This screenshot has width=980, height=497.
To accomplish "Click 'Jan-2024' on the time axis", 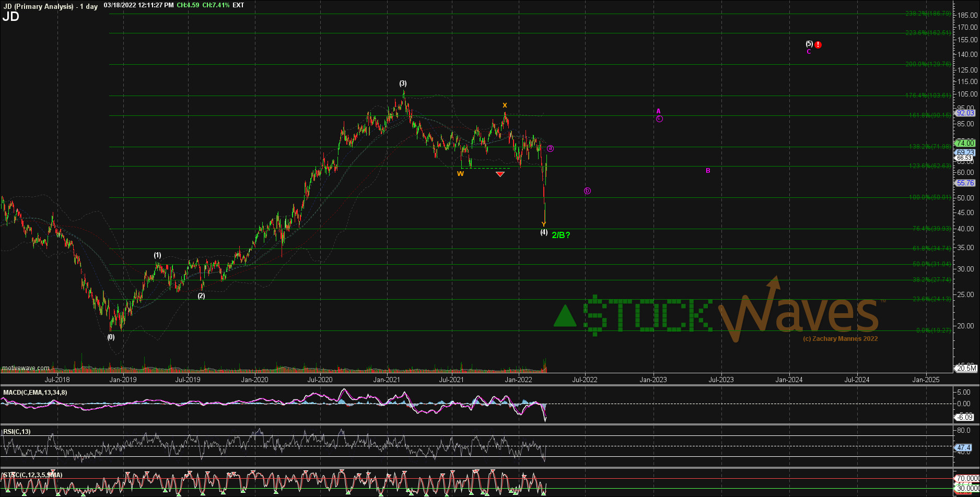I will click(x=789, y=380).
